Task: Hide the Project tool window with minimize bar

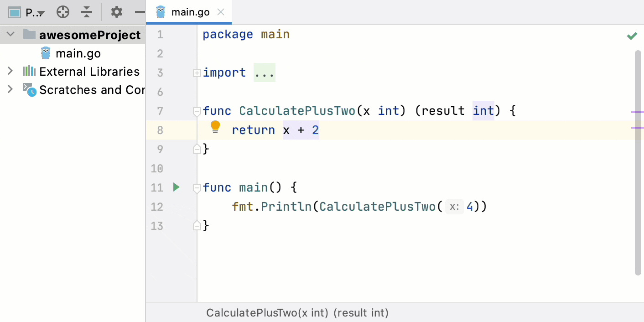Action: 140,12
